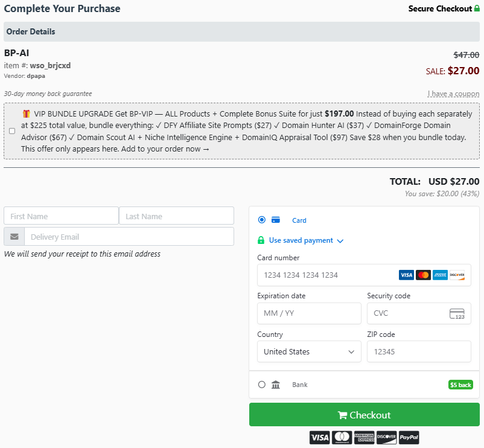The height and width of the screenshot is (448, 484).
Task: Click the receipt email notice text
Action: pos(82,254)
